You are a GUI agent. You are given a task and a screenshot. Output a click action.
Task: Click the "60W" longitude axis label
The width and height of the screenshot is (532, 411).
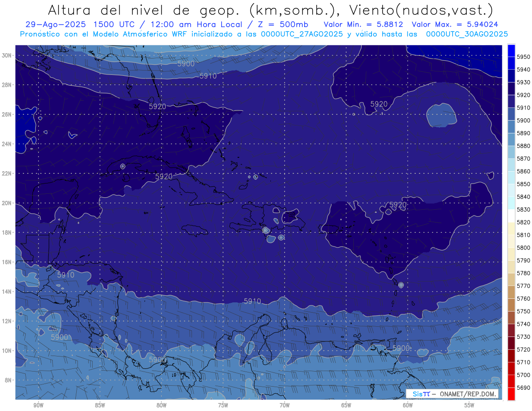click(408, 405)
